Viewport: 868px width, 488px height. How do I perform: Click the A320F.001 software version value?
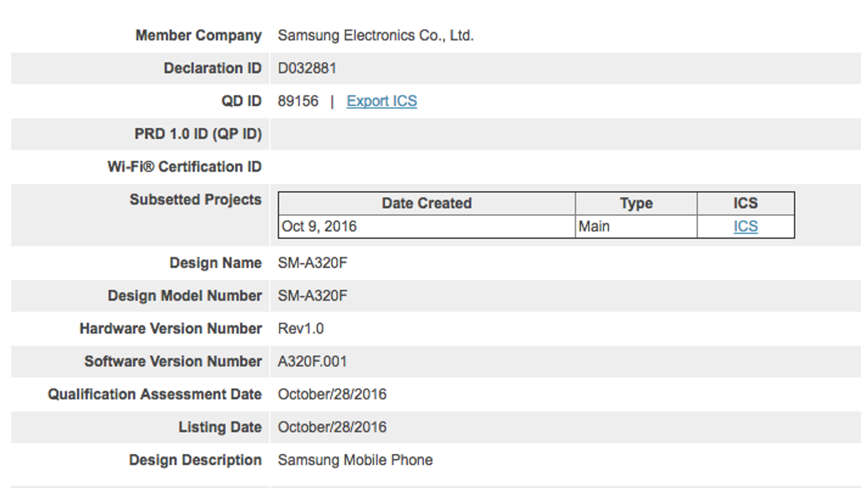click(312, 362)
